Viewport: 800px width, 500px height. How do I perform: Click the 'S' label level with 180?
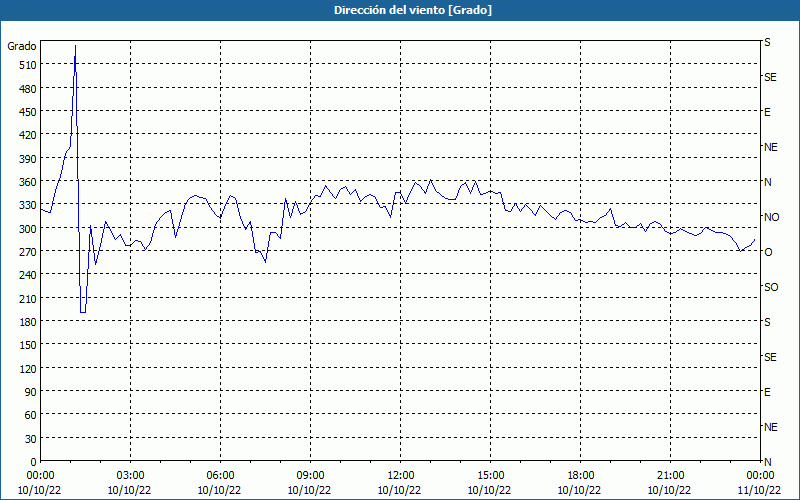click(x=767, y=322)
